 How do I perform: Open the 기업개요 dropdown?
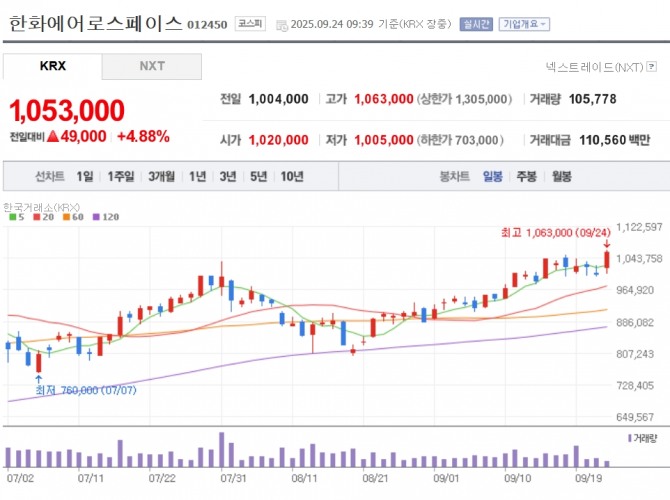point(524,24)
